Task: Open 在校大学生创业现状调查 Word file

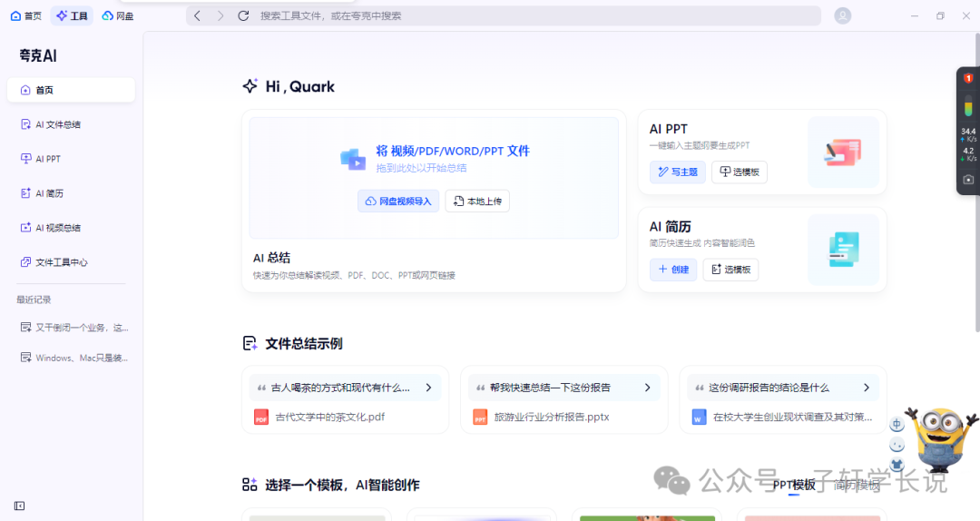Action: (792, 418)
